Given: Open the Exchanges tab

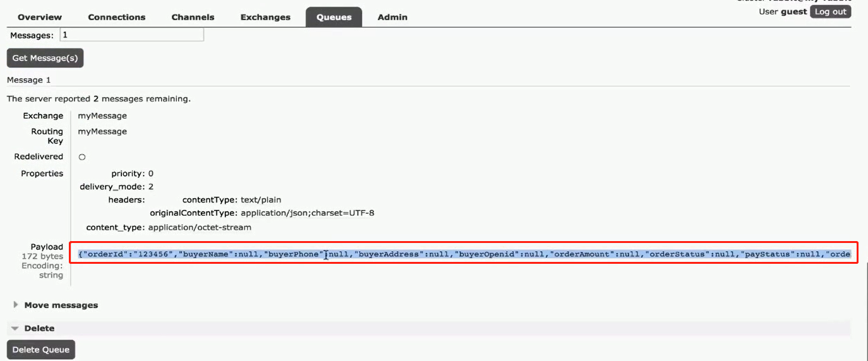Looking at the screenshot, I should pyautogui.click(x=265, y=17).
